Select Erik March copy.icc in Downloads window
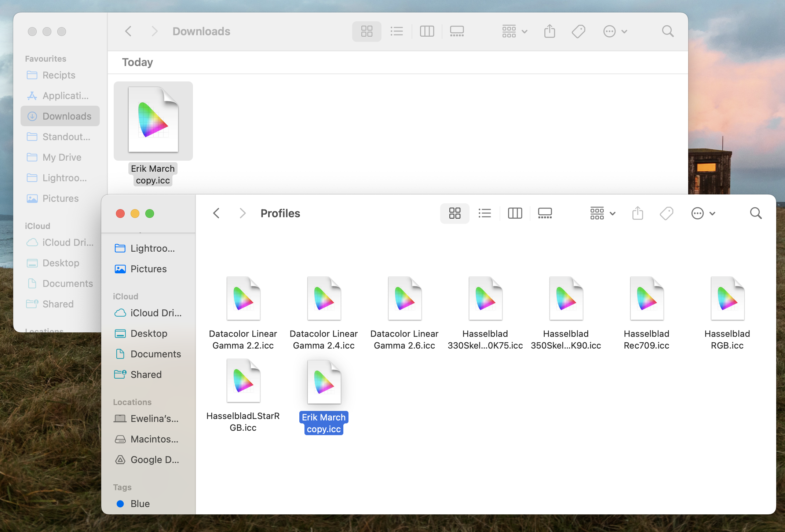The image size is (785, 532). [x=153, y=134]
